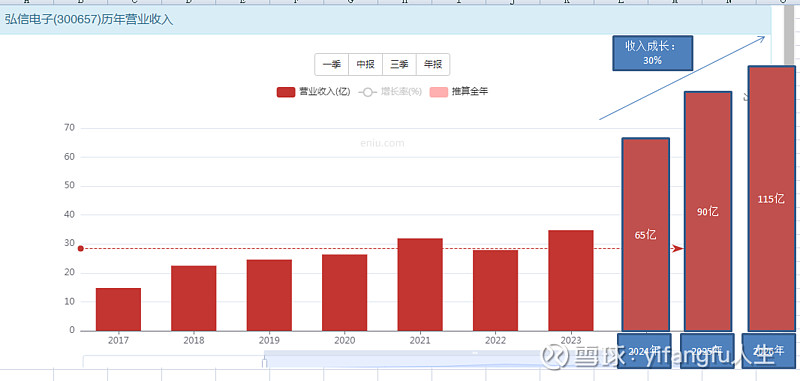Viewport: 800px width, 381px height.
Task: Click the 2020 revenue bar
Action: pos(344,292)
